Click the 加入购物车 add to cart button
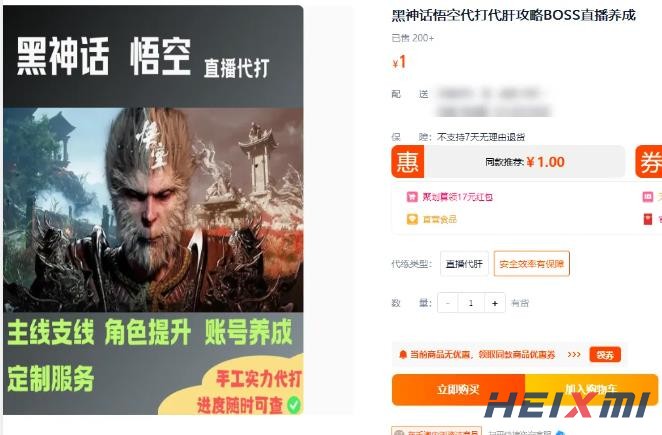Image resolution: width=662 pixels, height=435 pixels. tap(591, 389)
